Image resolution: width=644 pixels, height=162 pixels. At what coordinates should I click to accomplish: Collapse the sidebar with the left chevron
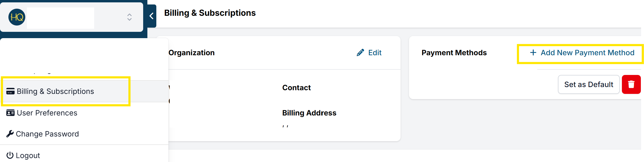click(x=152, y=16)
